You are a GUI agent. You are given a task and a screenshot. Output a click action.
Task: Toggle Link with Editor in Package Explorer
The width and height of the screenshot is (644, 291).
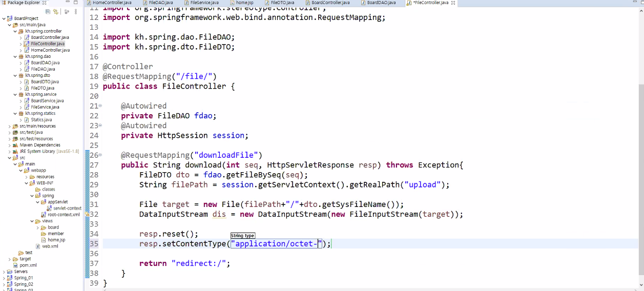point(55,11)
